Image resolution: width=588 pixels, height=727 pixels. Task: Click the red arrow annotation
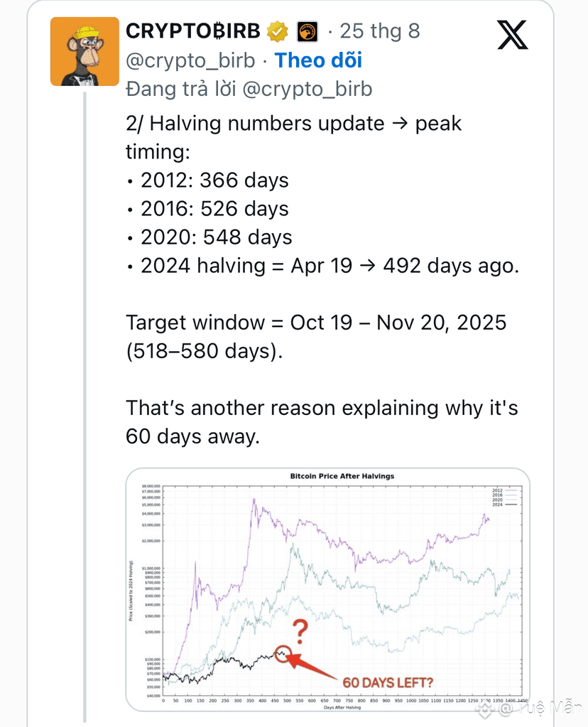point(312,667)
